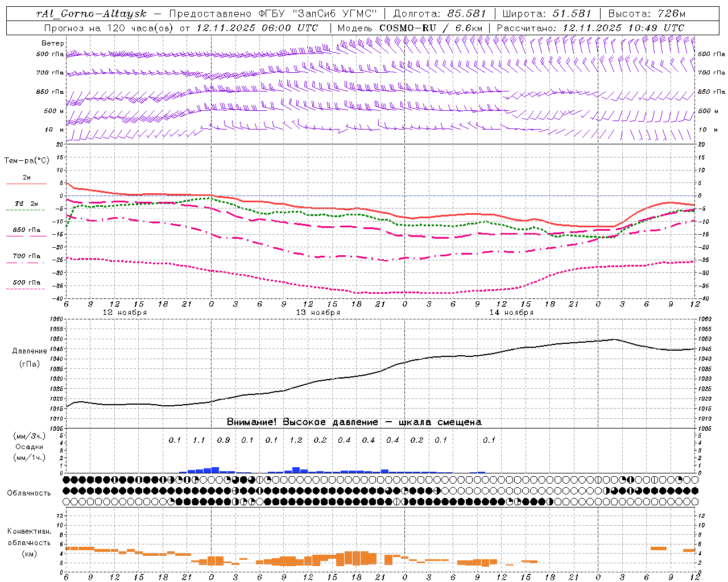The height and width of the screenshot is (582, 728).
Task: Click the Тем-ра(°C) temperature panel label
Action: point(27,161)
